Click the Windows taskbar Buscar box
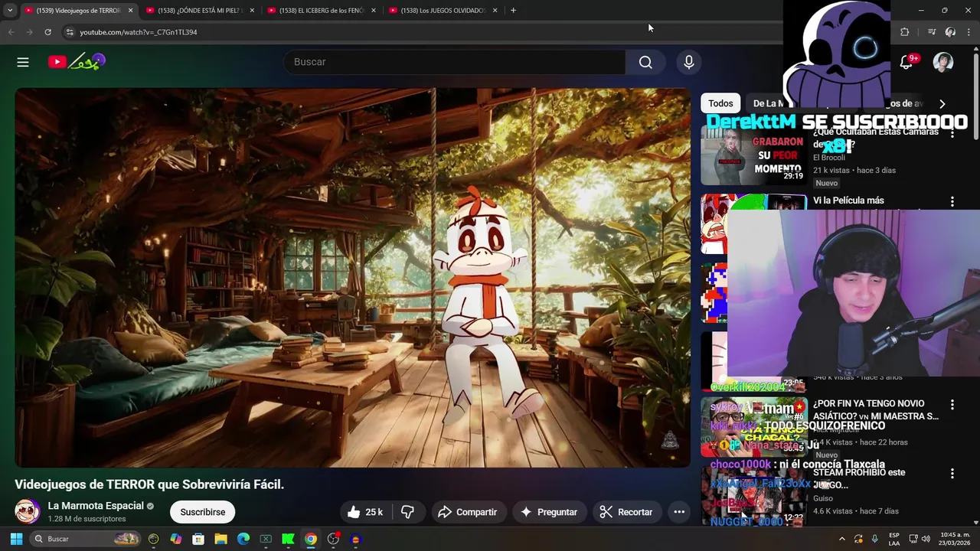 click(x=86, y=539)
